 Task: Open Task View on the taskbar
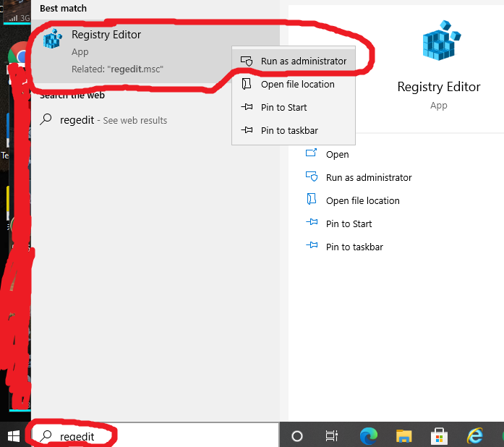point(331,436)
